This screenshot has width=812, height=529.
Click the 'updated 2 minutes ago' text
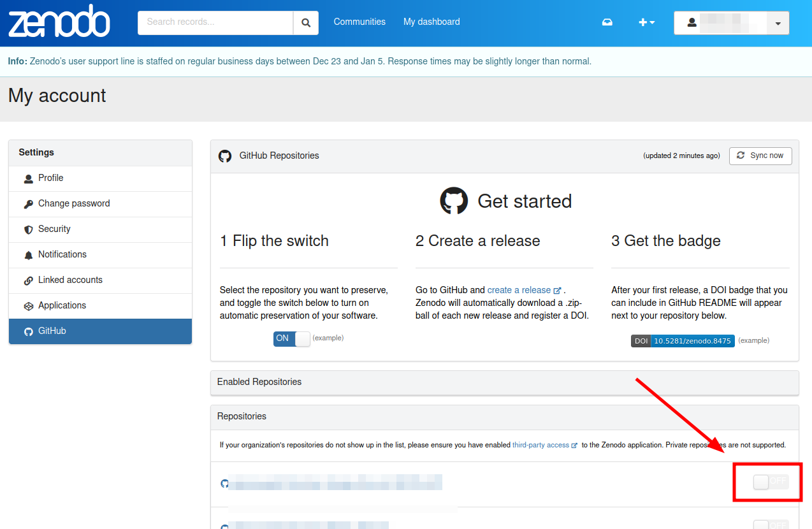click(x=681, y=156)
